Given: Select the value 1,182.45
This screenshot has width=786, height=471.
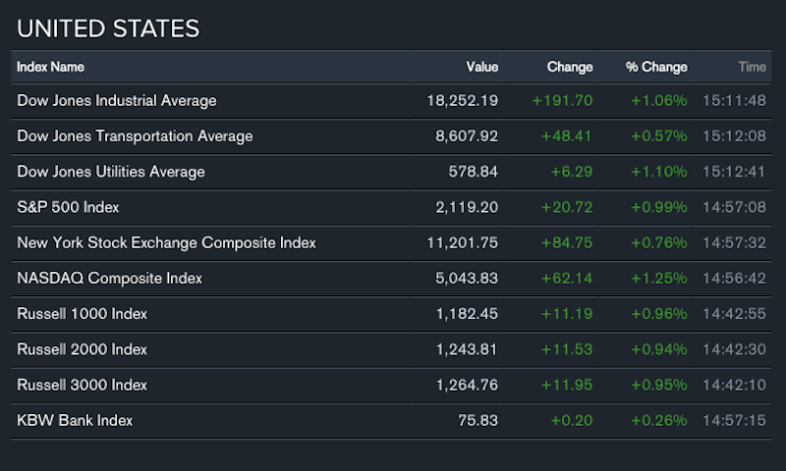Looking at the screenshot, I should (467, 314).
